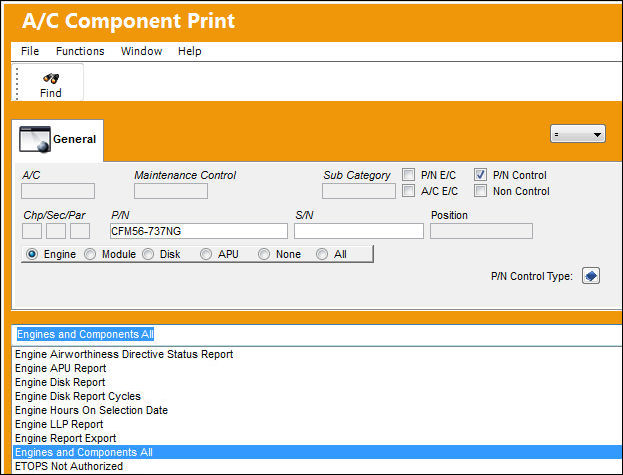
Task: Select Engine APU Report in list
Action: 317,368
